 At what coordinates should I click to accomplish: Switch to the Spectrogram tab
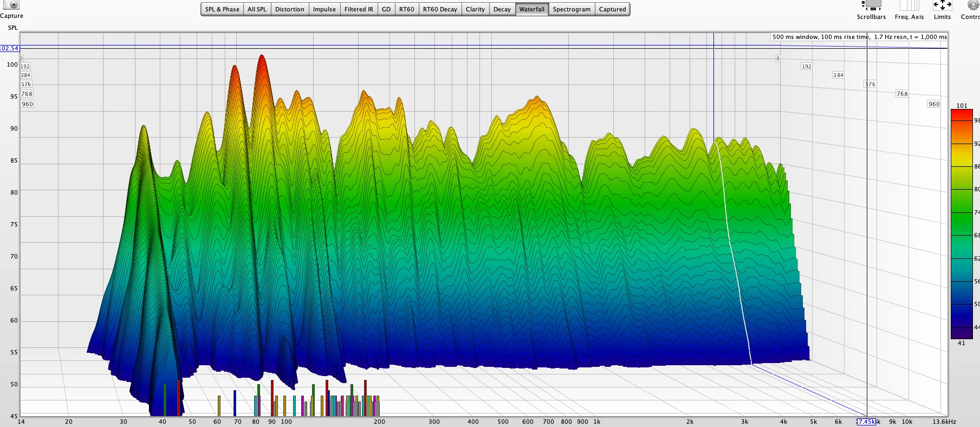[572, 9]
